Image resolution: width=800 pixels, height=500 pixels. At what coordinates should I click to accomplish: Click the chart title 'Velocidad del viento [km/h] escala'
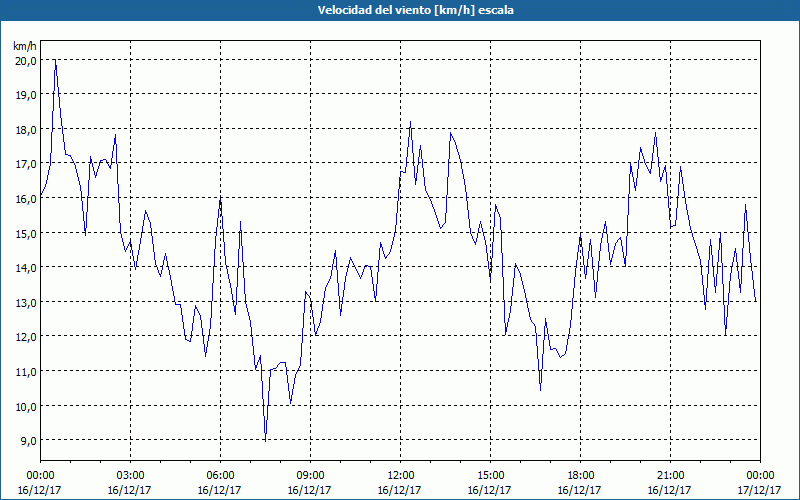coord(415,10)
